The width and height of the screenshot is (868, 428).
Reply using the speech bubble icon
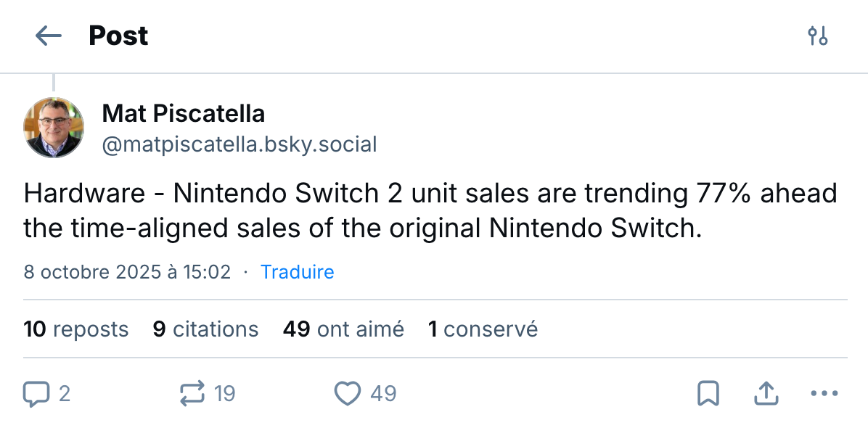tap(36, 394)
